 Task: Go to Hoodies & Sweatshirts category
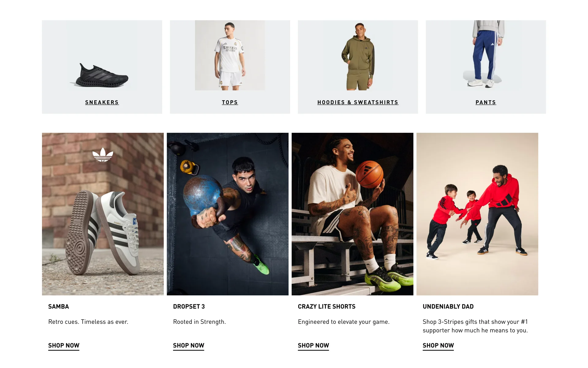[358, 102]
